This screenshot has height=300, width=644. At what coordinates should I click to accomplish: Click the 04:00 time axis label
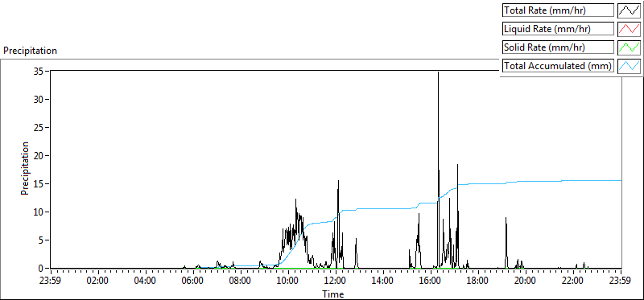click(146, 282)
